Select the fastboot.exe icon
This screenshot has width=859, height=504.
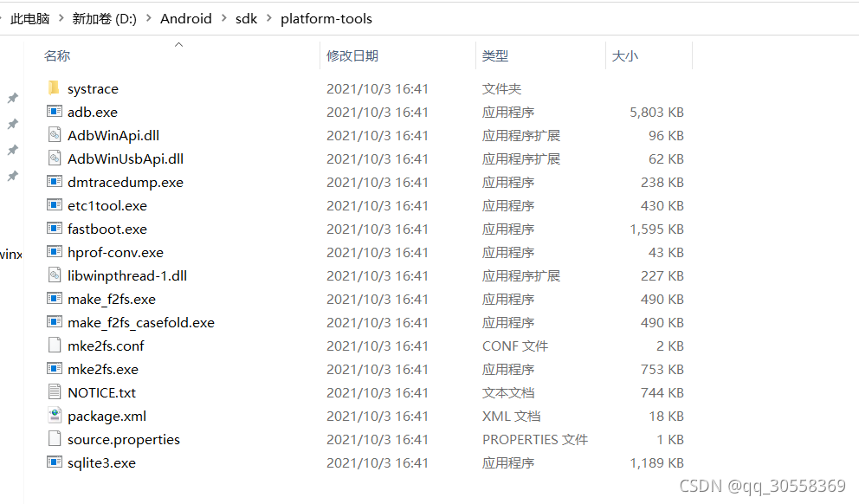point(55,229)
